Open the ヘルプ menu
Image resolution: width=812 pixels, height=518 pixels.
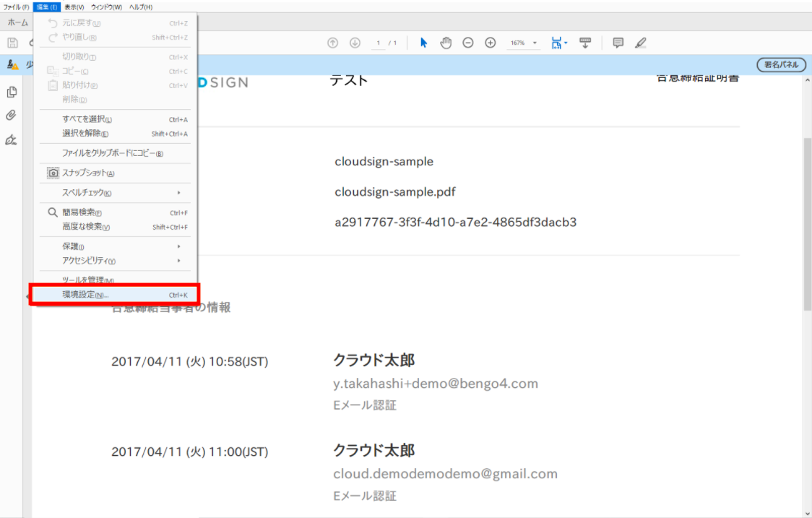pos(141,7)
